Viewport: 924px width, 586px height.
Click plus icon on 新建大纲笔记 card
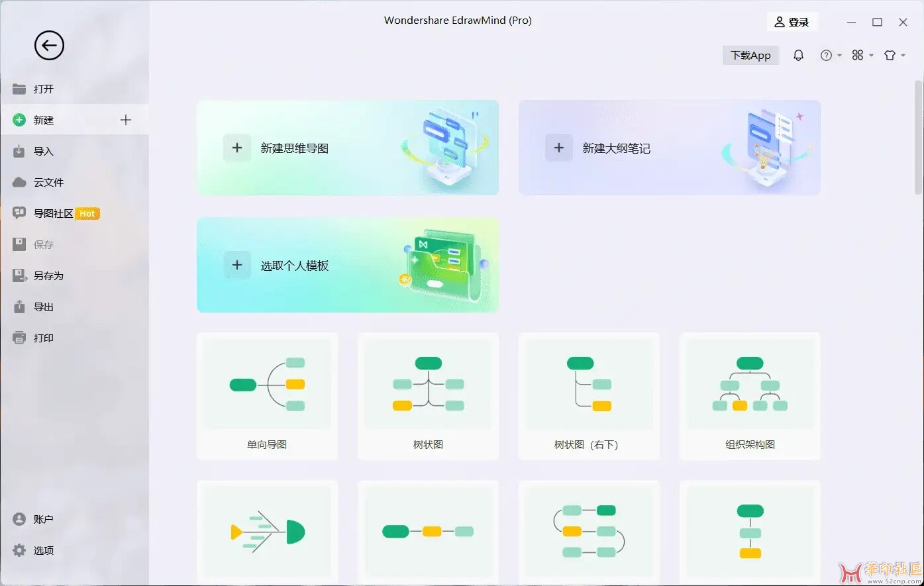559,148
